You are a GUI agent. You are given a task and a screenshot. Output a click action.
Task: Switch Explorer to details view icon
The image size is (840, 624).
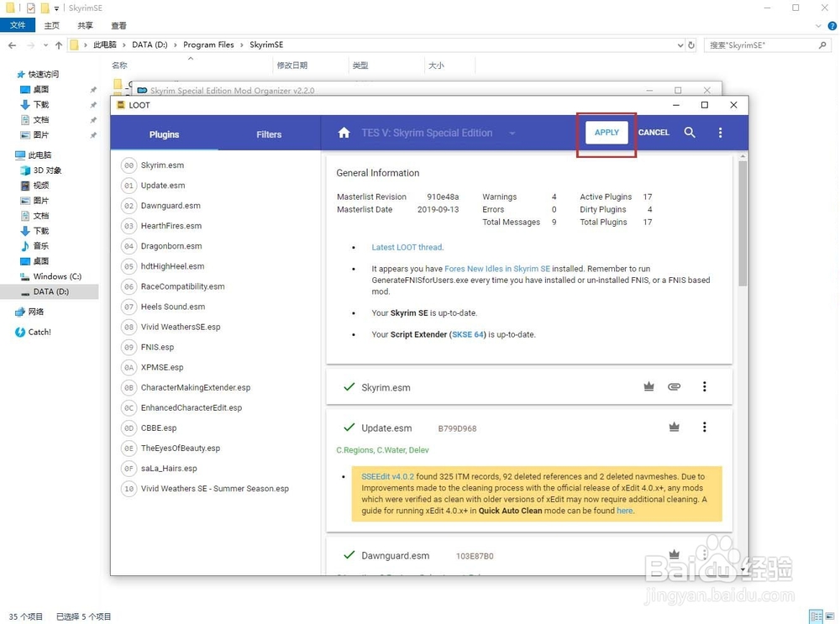point(816,616)
